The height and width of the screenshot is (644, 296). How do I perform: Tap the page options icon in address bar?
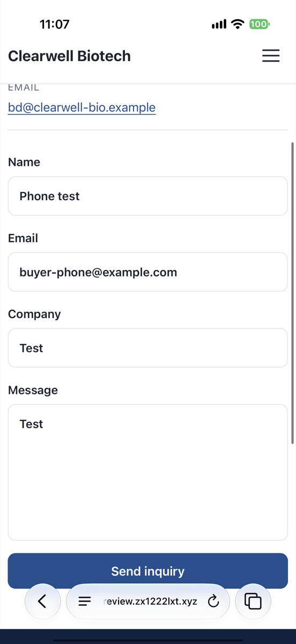[x=85, y=602]
